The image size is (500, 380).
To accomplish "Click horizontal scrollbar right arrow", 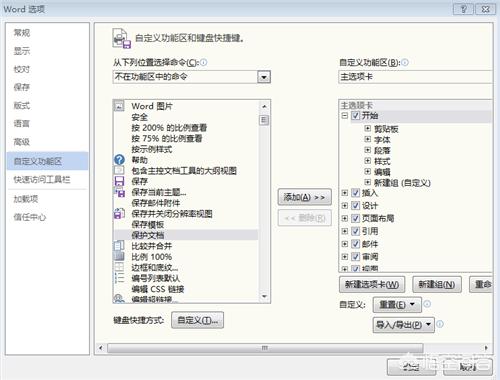I will [x=486, y=348].
